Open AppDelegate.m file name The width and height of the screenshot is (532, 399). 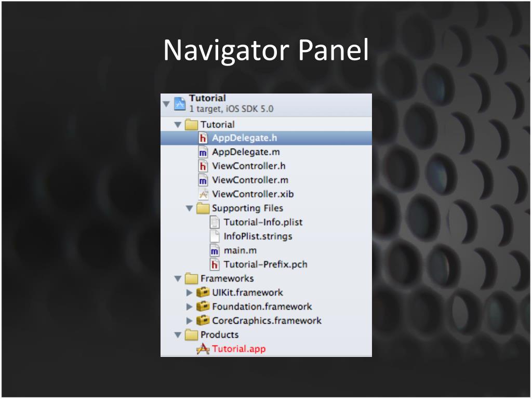(246, 152)
